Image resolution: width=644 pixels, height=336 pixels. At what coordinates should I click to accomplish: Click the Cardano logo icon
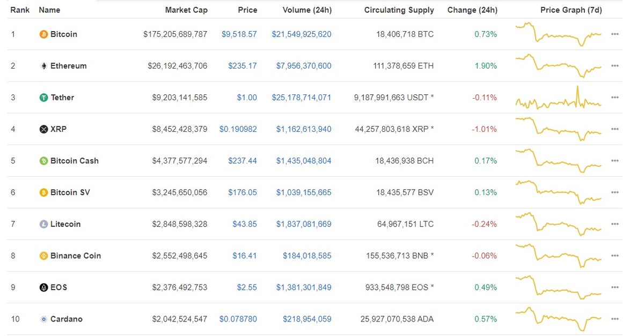(43, 319)
